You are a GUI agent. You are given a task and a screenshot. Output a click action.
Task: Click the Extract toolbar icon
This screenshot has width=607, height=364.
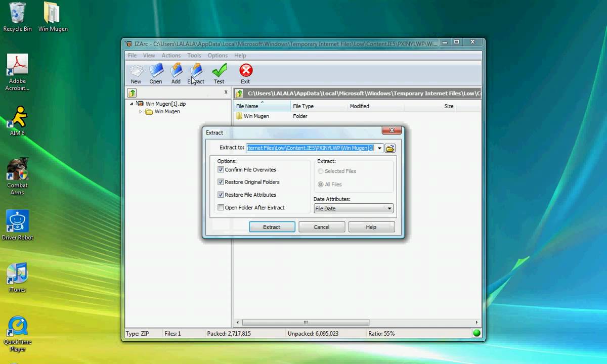point(196,74)
